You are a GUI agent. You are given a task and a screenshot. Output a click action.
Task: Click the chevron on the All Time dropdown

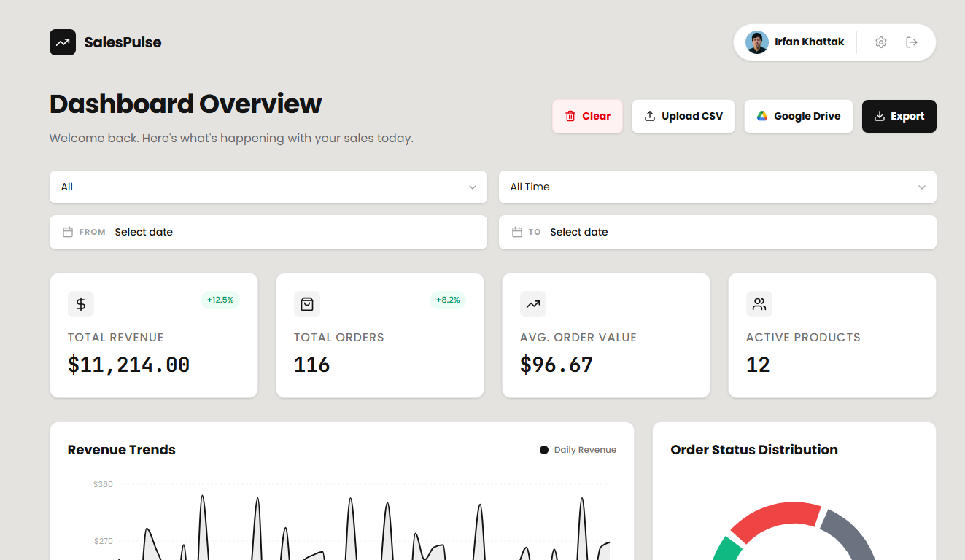pos(922,187)
